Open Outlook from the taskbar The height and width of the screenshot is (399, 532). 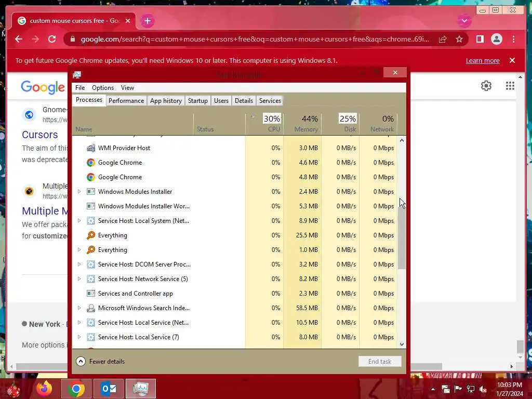pyautogui.click(x=109, y=389)
